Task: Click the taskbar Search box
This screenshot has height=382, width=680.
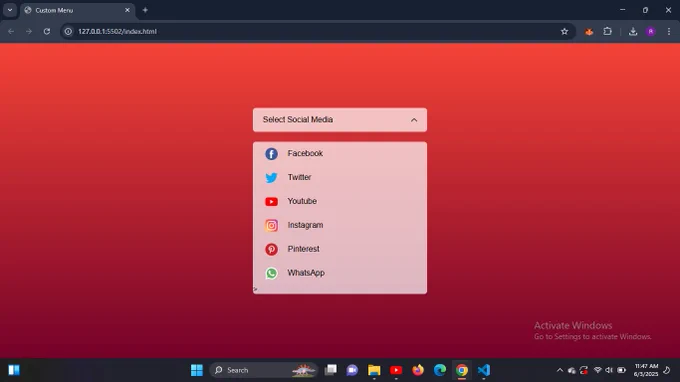Action: point(263,370)
